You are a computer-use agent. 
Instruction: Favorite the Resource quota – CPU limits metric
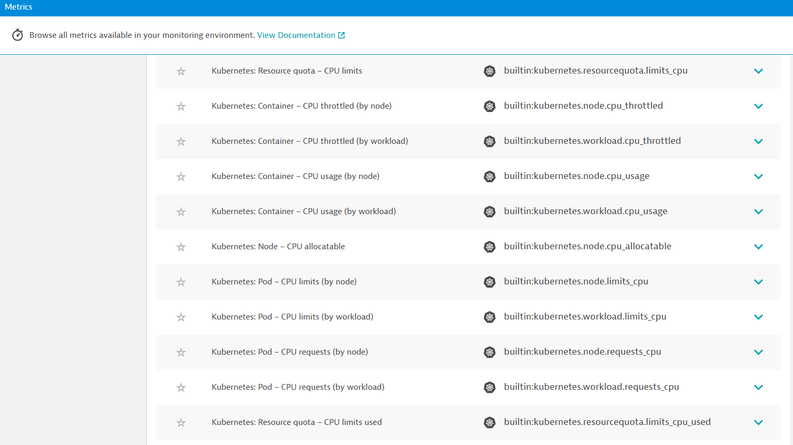click(x=181, y=71)
